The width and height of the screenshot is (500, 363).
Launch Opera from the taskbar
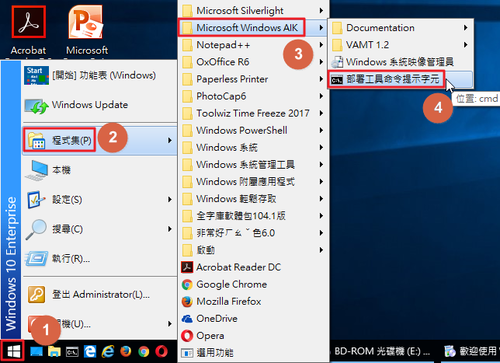coord(162,351)
